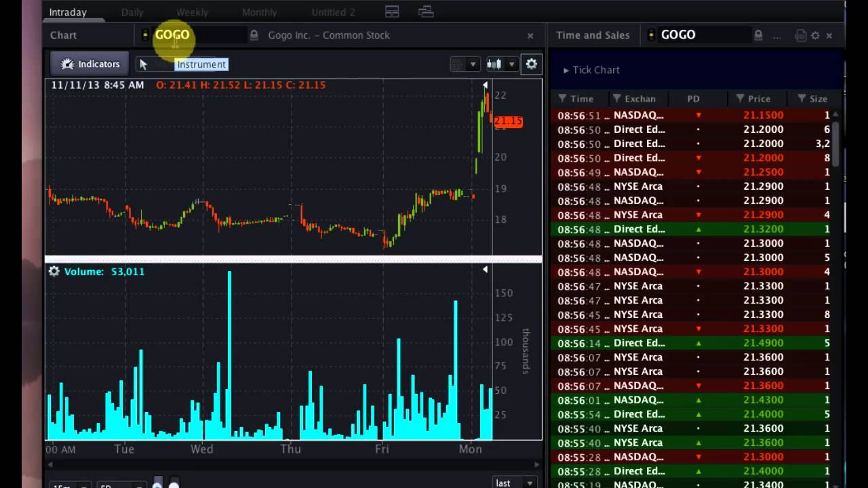The image size is (868, 488).
Task: Open chart settings gear
Action: click(532, 64)
